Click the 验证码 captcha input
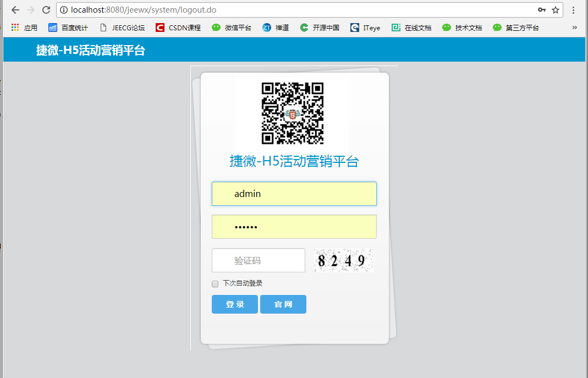The height and width of the screenshot is (378, 588). pyautogui.click(x=259, y=260)
